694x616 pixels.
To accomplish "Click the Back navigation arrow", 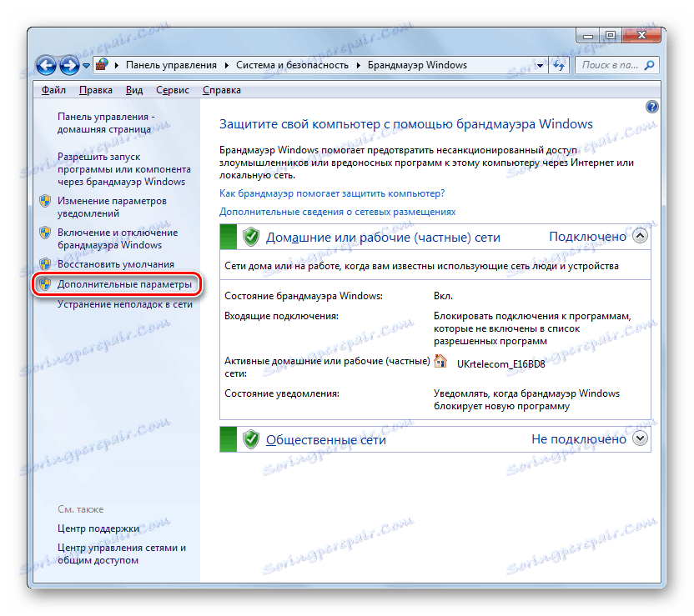I will click(46, 66).
